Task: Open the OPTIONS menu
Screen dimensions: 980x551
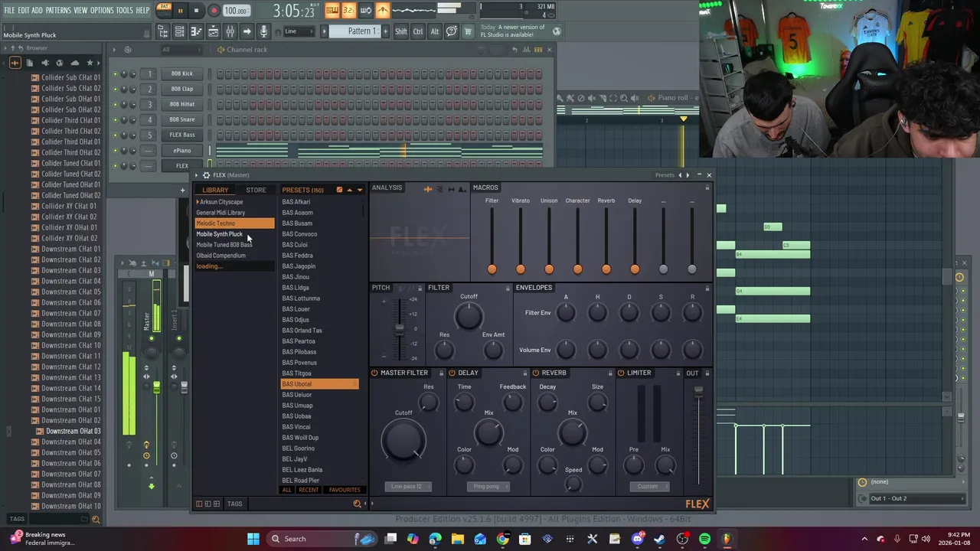Action: tap(102, 10)
